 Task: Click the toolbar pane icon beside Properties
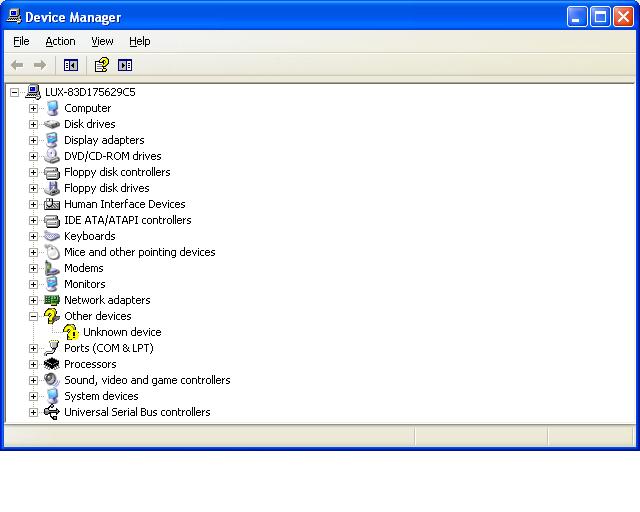click(125, 65)
